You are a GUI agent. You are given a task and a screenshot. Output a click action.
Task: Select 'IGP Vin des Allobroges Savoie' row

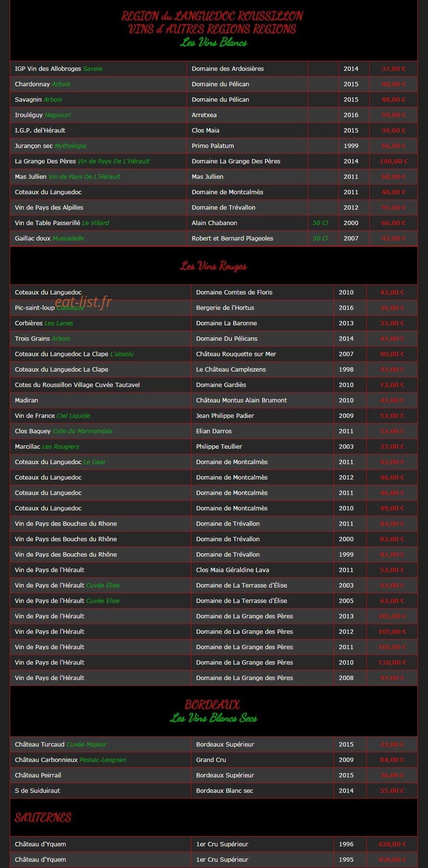214,68
